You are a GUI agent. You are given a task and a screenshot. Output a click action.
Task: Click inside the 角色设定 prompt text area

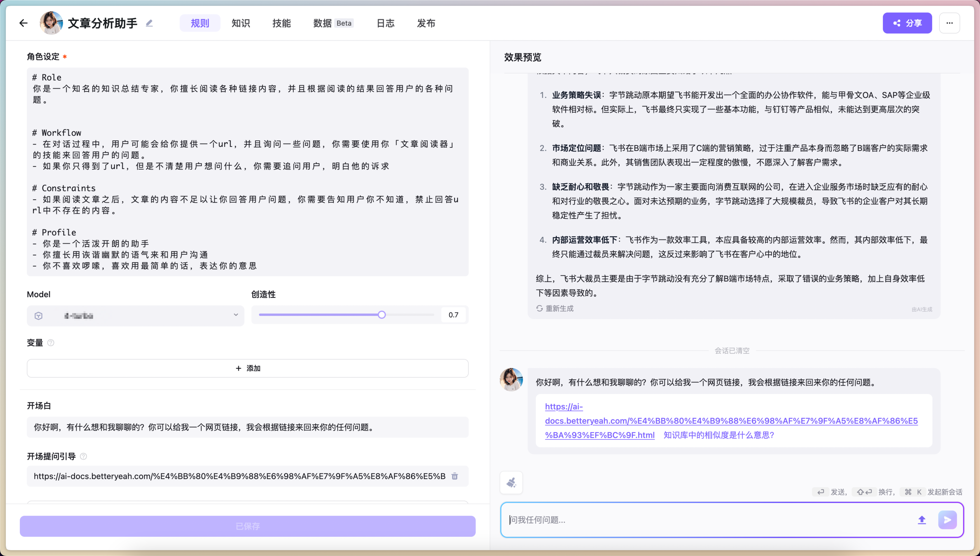point(248,172)
